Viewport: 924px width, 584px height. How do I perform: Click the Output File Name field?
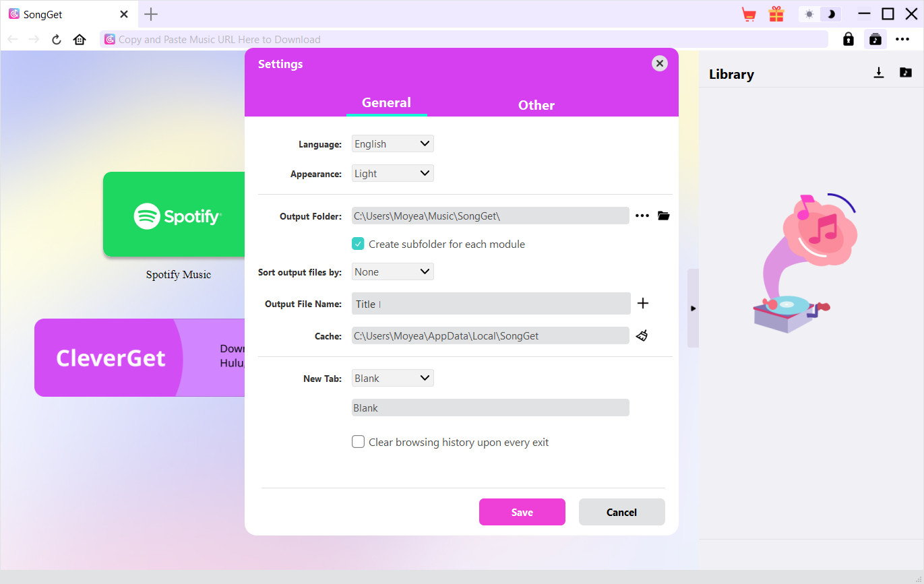(x=491, y=304)
